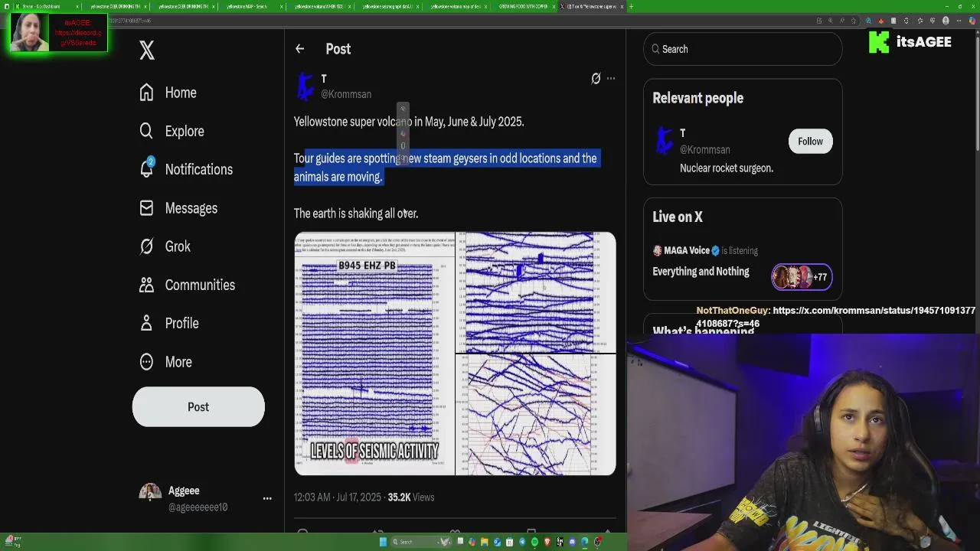Screen dimensions: 980x551
Task: Open account menu dots beside Aggeee
Action: (267, 498)
